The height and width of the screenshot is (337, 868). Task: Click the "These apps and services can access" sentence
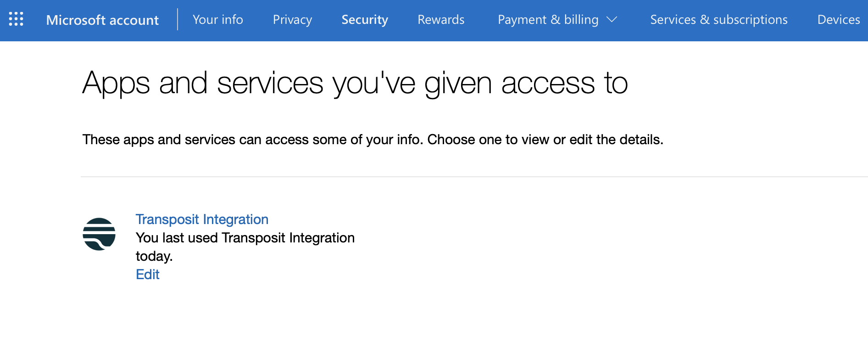pos(252,140)
